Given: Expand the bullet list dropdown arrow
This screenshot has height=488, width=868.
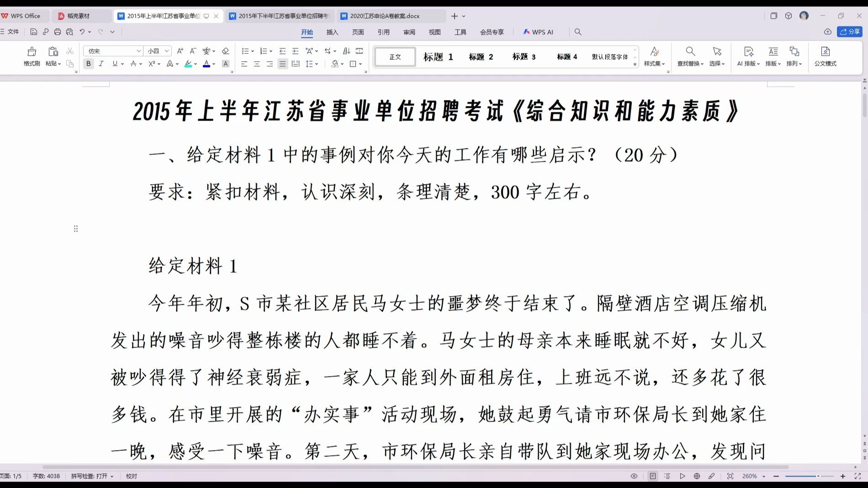Looking at the screenshot, I should [x=253, y=51].
